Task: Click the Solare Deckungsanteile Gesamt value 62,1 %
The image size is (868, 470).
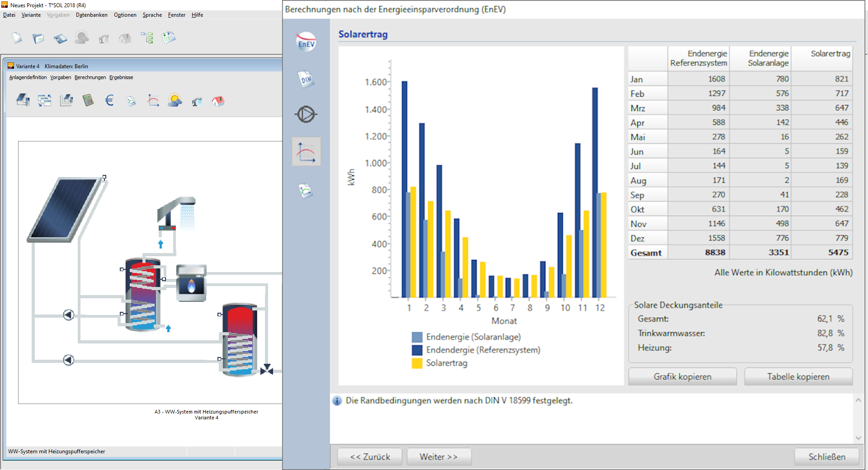Action: pyautogui.click(x=830, y=319)
